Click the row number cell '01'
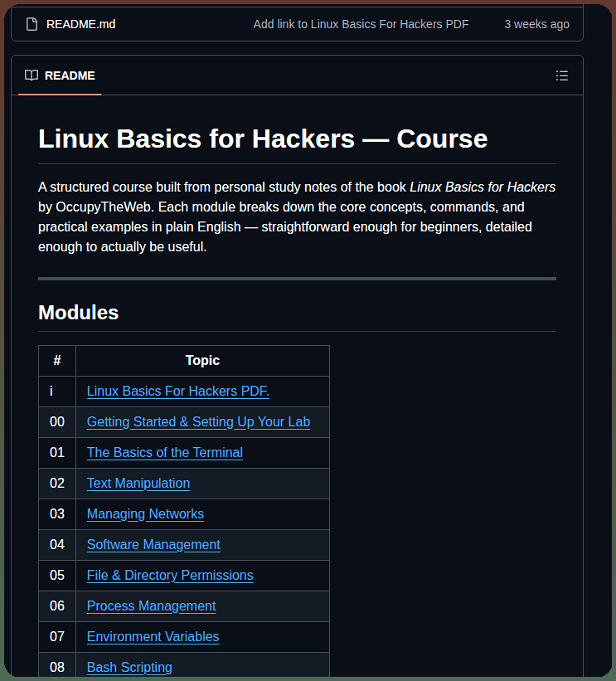This screenshot has width=616, height=681. pyautogui.click(x=57, y=453)
